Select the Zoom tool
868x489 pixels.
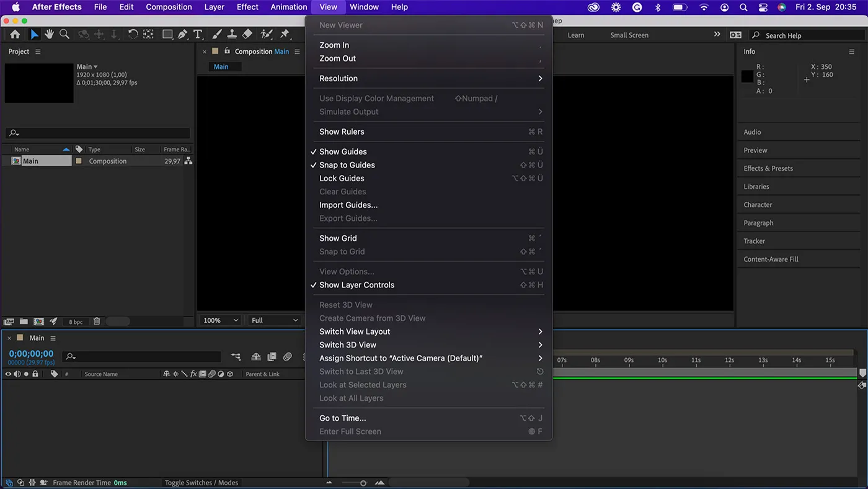64,34
